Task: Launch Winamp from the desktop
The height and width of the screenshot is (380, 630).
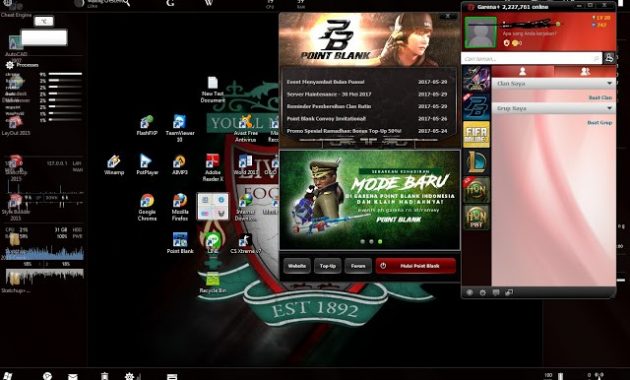Action: pos(114,164)
